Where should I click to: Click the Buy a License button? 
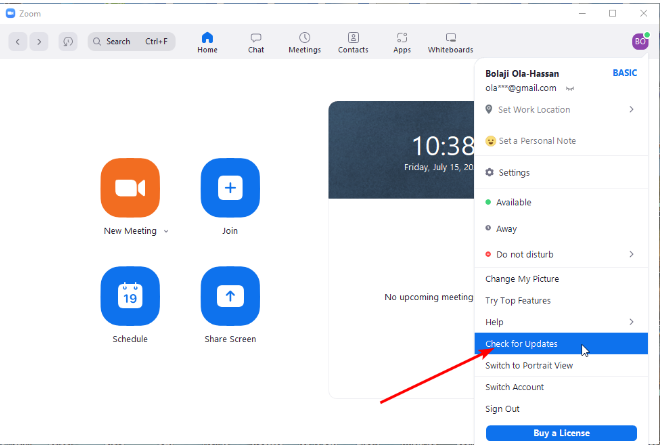coord(561,433)
